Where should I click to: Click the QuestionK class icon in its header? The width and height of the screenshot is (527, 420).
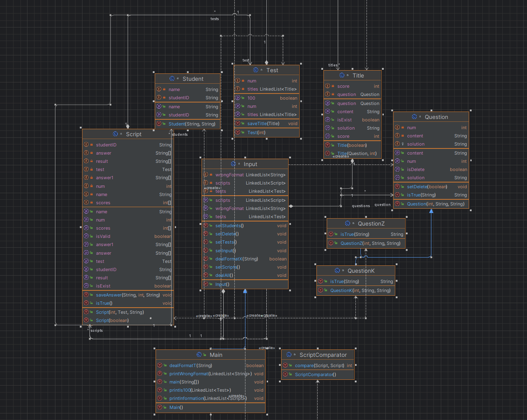[x=337, y=271]
